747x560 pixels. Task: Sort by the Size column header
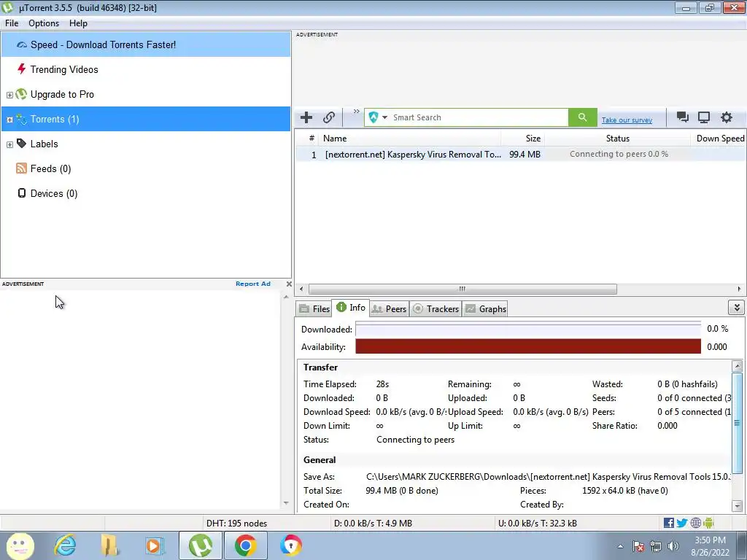click(523, 138)
